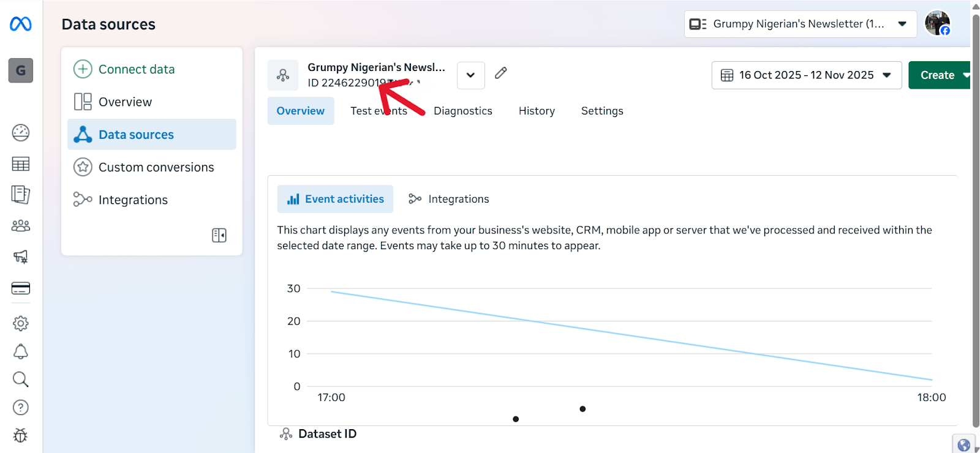Click the 18:00 chart axis label

932,397
